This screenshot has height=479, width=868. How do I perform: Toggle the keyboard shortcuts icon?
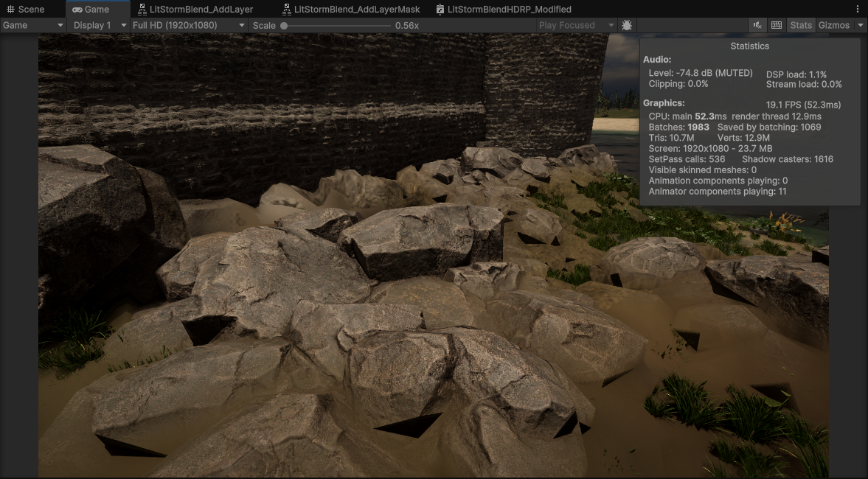776,25
